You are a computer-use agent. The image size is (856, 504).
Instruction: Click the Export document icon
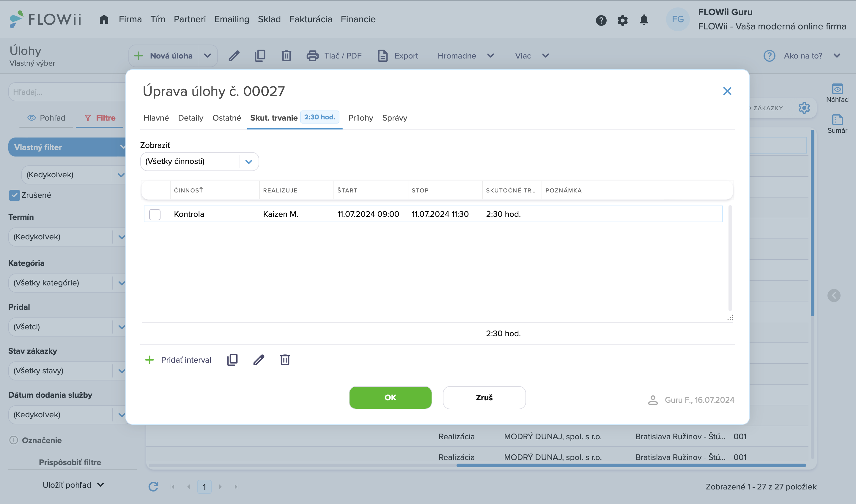point(383,56)
